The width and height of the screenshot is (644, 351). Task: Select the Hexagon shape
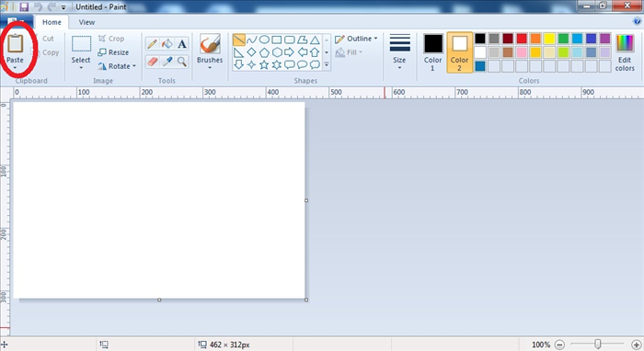click(277, 52)
